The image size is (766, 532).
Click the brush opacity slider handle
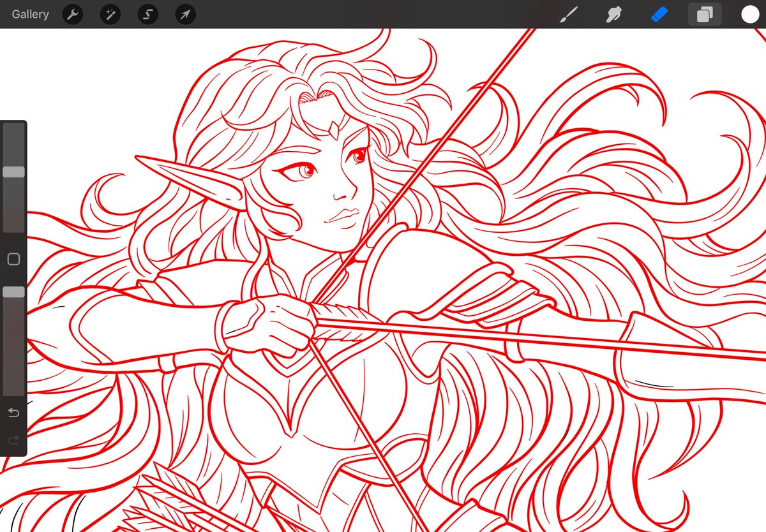point(13,292)
